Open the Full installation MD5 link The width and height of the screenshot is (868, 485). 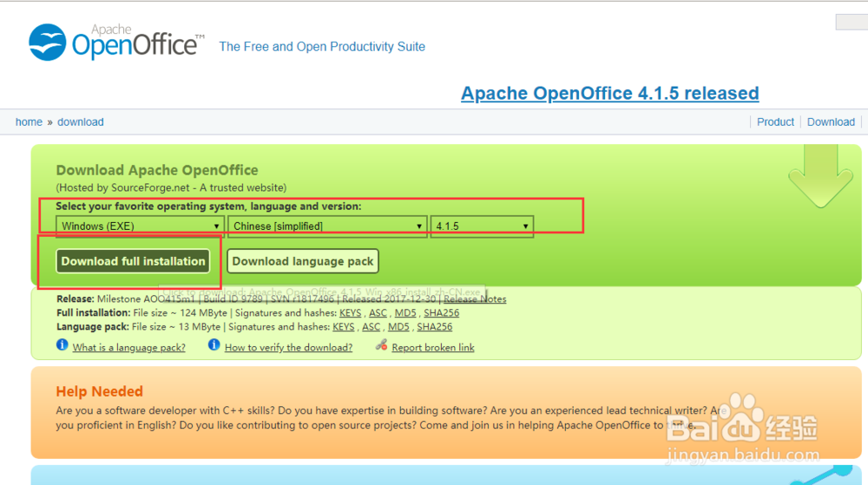(x=405, y=313)
